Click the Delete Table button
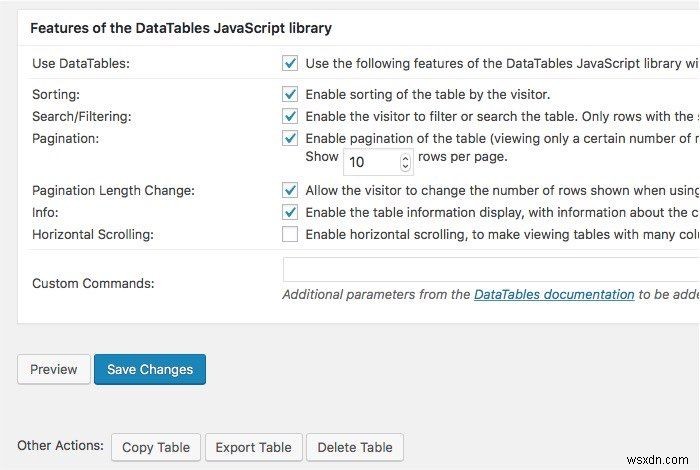 pos(354,447)
